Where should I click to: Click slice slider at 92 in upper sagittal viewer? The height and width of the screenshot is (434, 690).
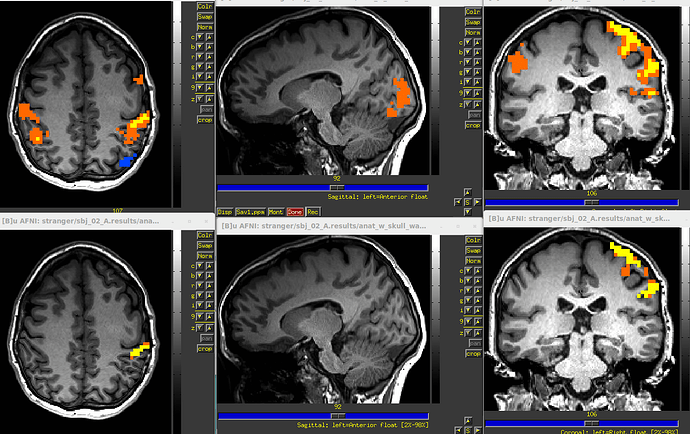[x=337, y=188]
